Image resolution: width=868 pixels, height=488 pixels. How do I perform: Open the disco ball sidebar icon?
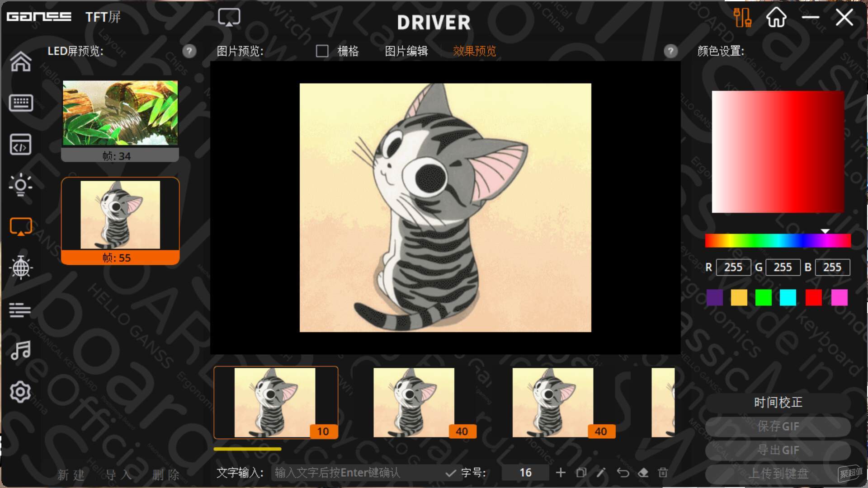tap(21, 267)
